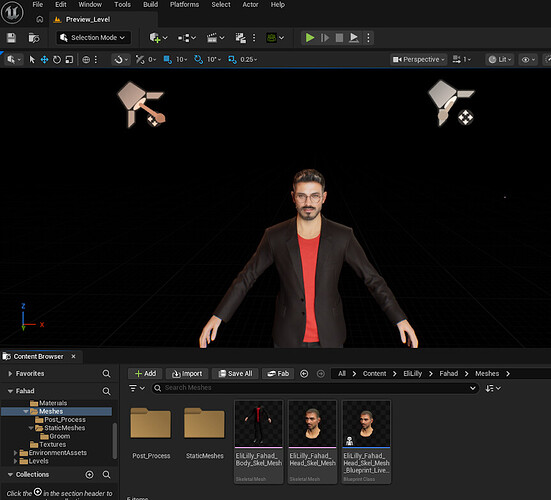
Task: Expand the Favorites section
Action: [x=10, y=374]
